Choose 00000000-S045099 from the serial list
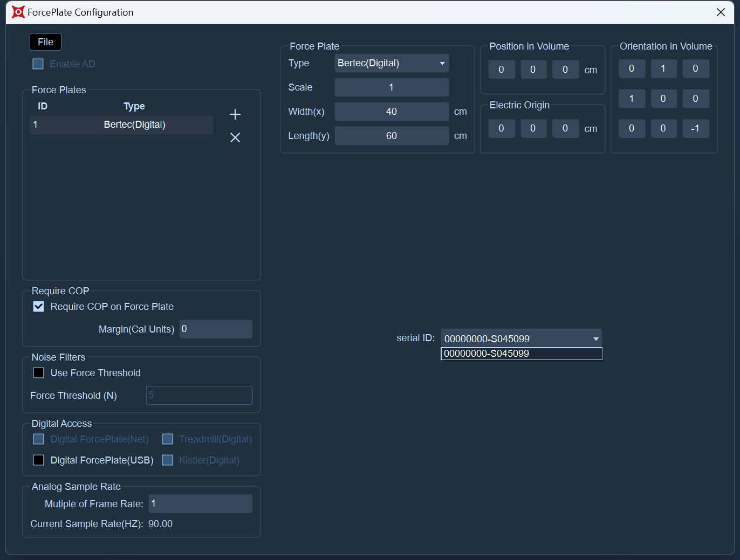 521,354
